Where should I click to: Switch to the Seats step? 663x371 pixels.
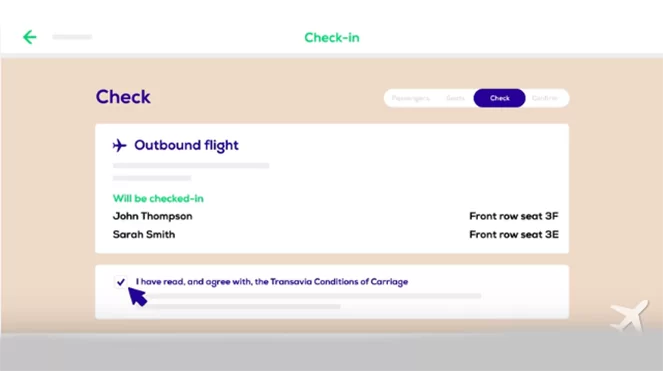click(x=455, y=98)
